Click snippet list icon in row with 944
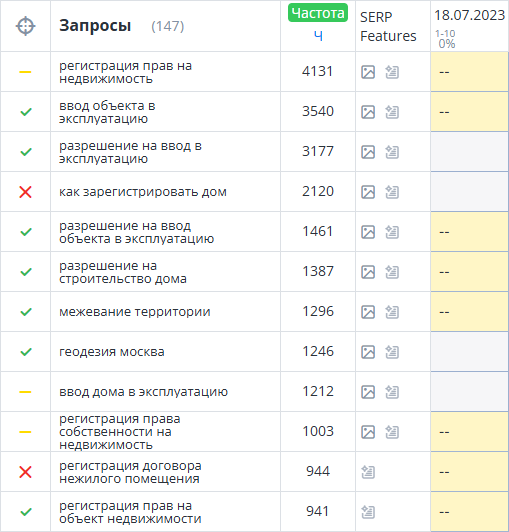The image size is (509, 532). tap(368, 472)
